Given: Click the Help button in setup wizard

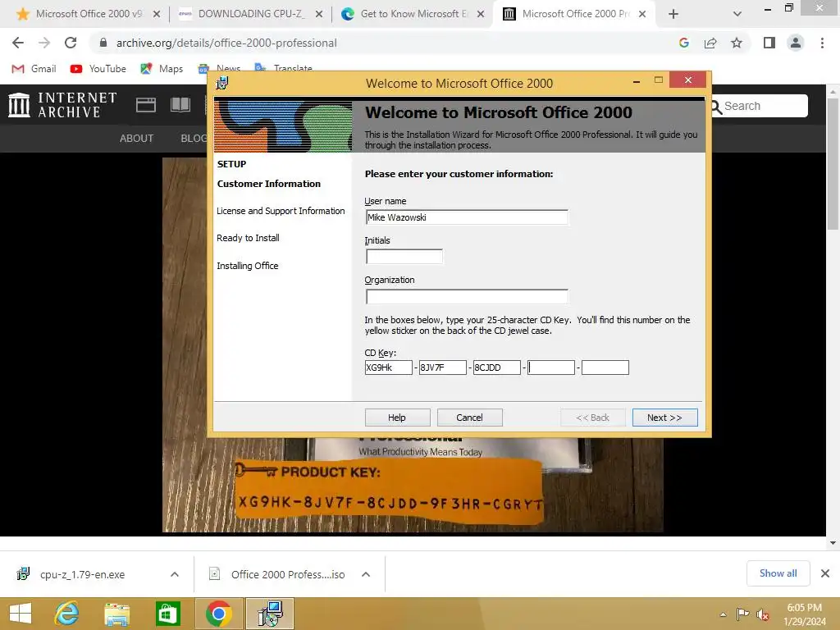Looking at the screenshot, I should pos(397,418).
